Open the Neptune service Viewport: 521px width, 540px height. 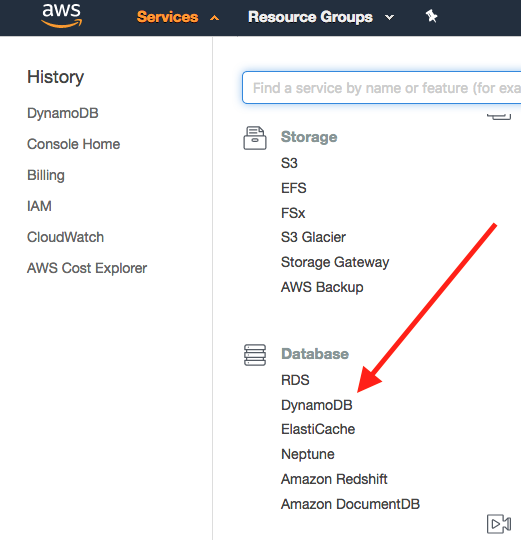[x=308, y=454]
